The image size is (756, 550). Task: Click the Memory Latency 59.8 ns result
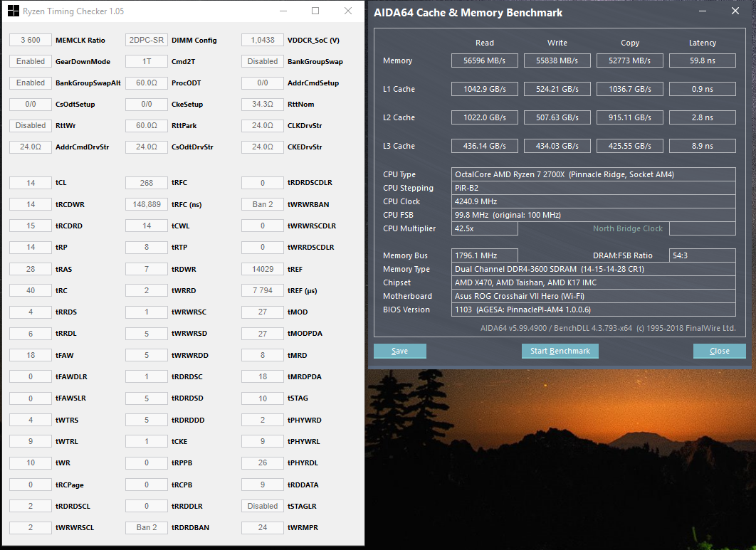click(x=703, y=60)
